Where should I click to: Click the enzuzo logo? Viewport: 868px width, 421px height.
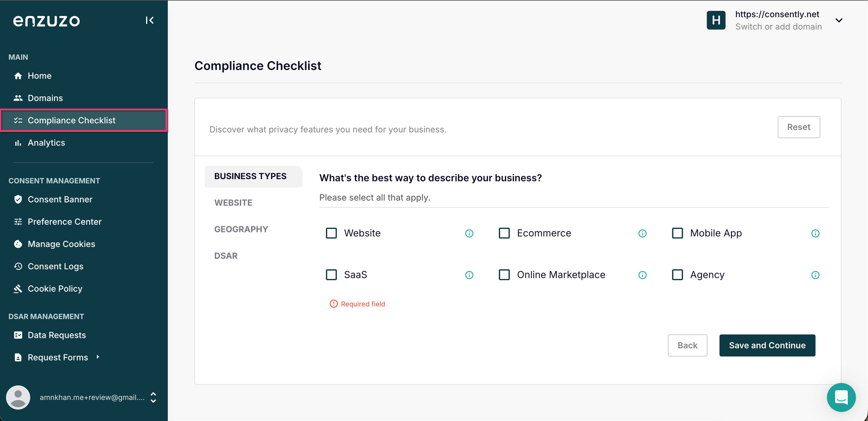click(47, 21)
